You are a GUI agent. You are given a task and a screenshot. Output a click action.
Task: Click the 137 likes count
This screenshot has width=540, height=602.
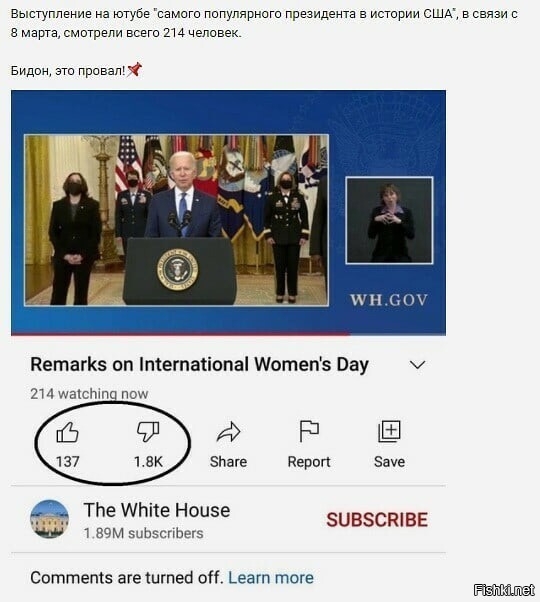68,461
